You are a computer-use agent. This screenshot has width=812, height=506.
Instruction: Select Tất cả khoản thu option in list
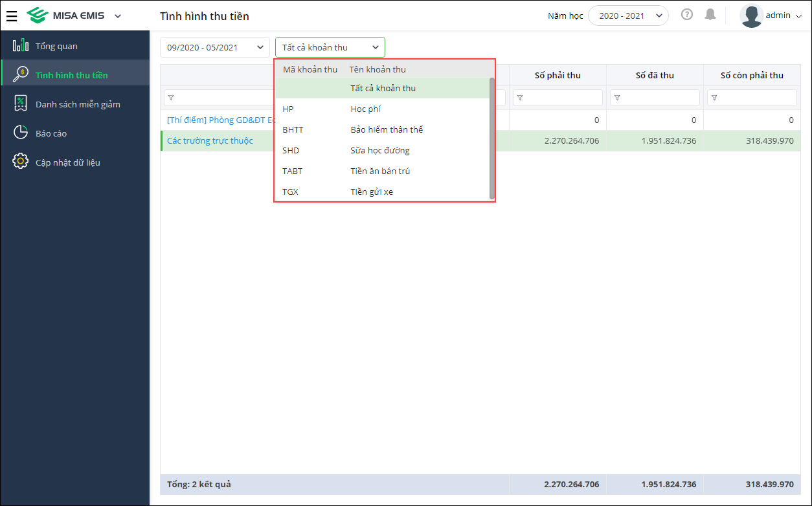pyautogui.click(x=382, y=88)
